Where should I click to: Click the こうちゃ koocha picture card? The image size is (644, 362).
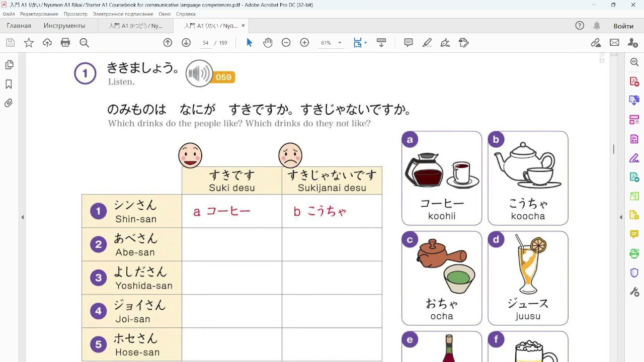coord(528,178)
